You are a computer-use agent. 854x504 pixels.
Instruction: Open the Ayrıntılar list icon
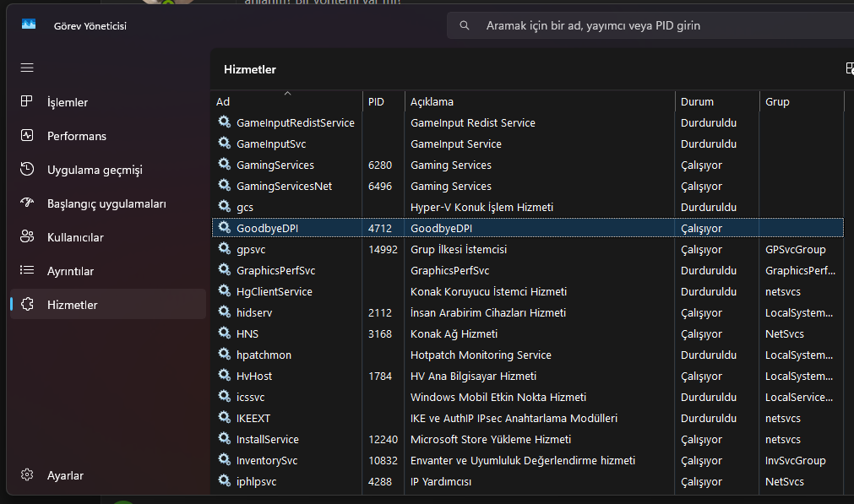tap(27, 271)
